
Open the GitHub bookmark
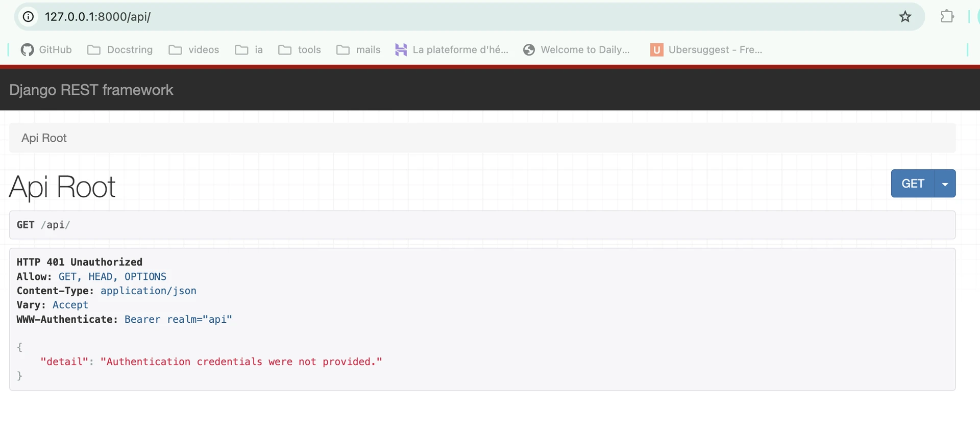pyautogui.click(x=46, y=49)
